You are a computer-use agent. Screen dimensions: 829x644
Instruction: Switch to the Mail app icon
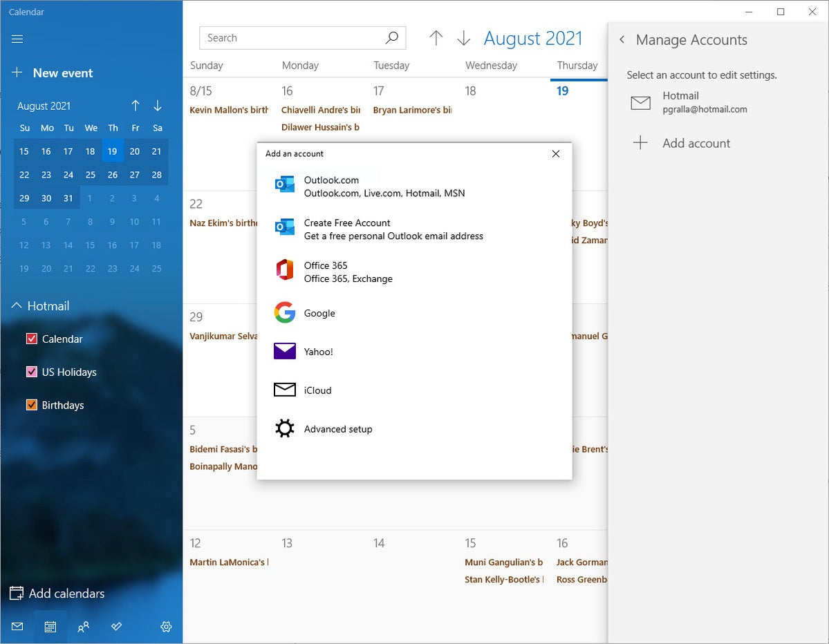[17, 627]
